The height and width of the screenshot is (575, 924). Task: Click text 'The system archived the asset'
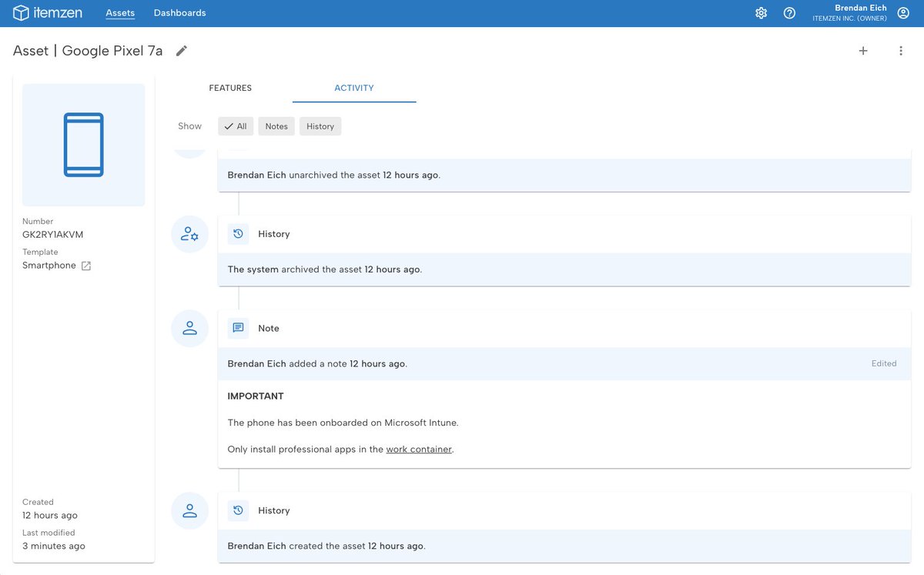[x=294, y=269]
